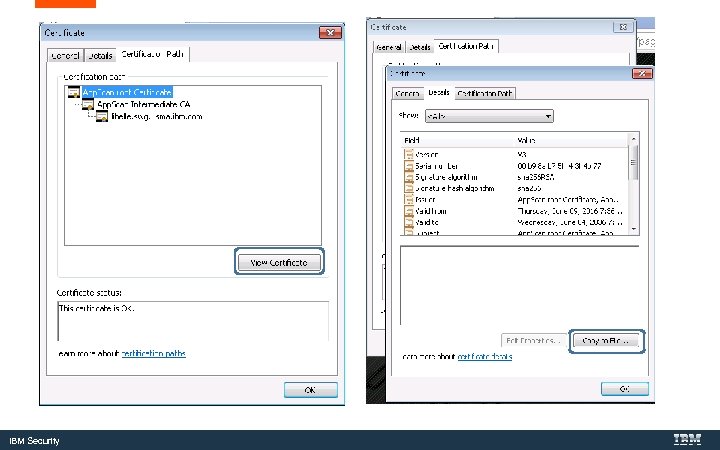Viewport: 720px width, 450px height.
Task: Click the certificate status text box
Action: click(193, 321)
